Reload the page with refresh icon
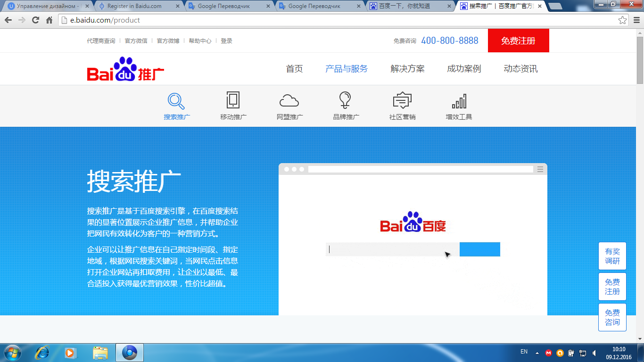 point(35,20)
